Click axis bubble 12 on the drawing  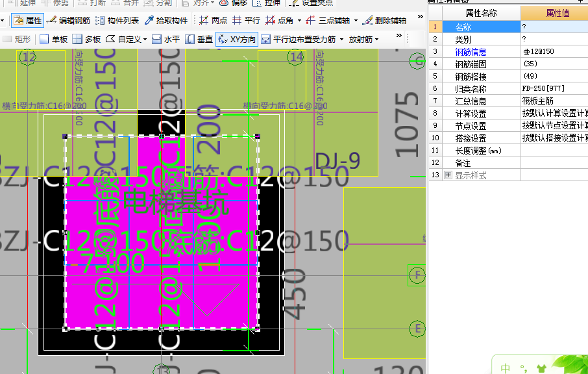[28, 57]
